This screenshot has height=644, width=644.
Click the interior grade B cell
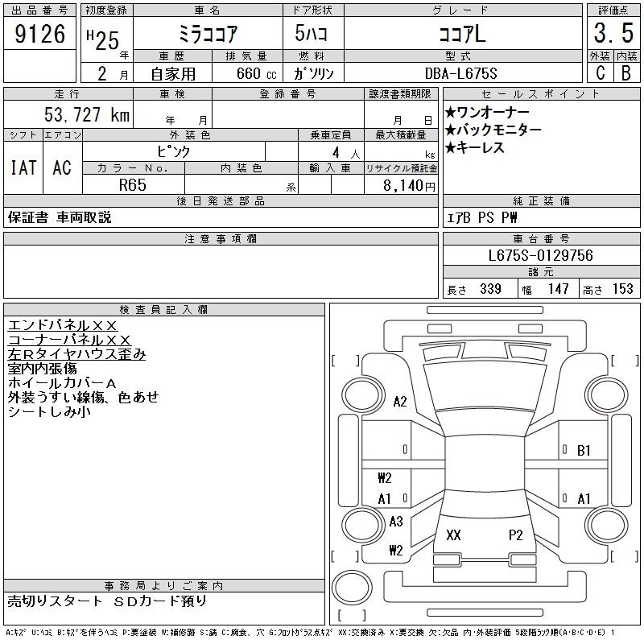click(626, 73)
